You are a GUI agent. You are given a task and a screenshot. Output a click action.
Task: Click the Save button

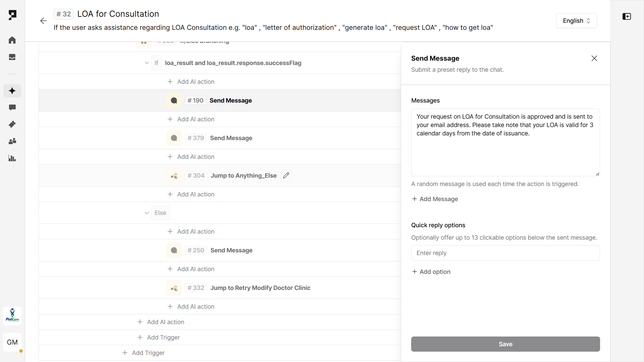coord(505,344)
